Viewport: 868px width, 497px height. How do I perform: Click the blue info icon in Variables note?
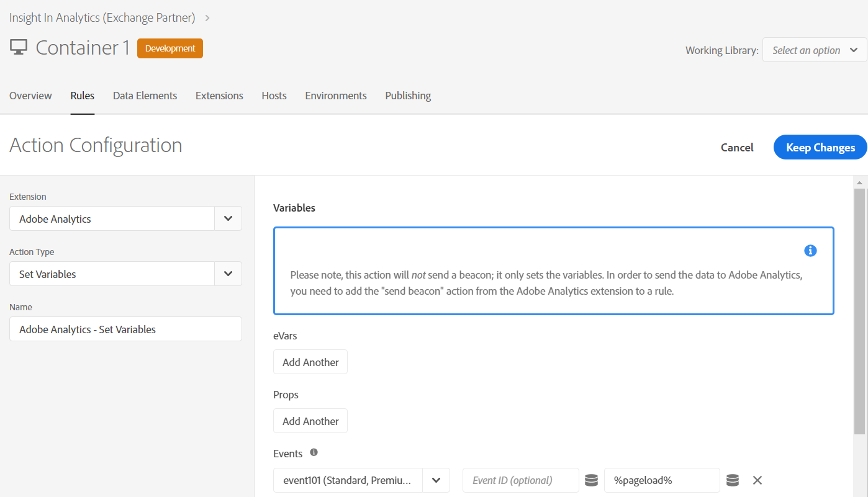[810, 251]
